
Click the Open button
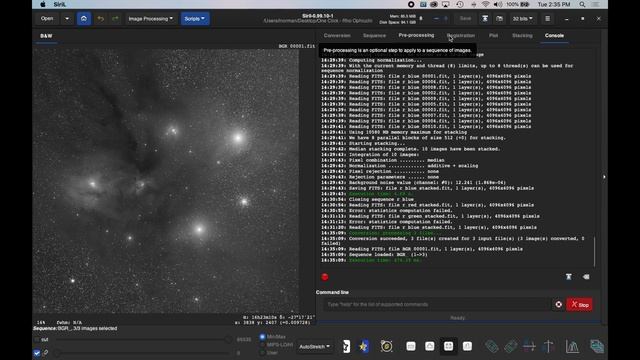click(x=47, y=19)
